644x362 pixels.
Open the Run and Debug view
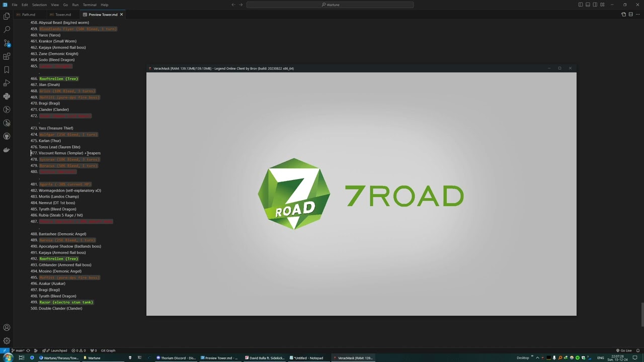pos(7,83)
